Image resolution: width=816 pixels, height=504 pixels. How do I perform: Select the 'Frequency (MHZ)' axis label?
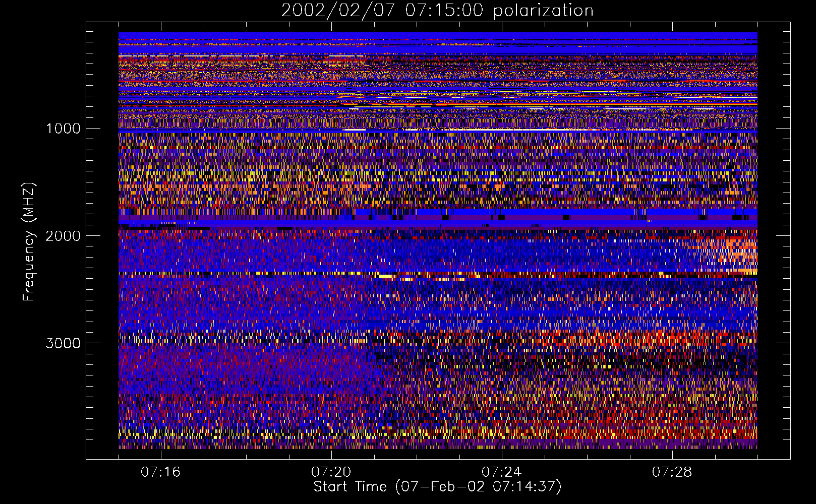(28, 242)
